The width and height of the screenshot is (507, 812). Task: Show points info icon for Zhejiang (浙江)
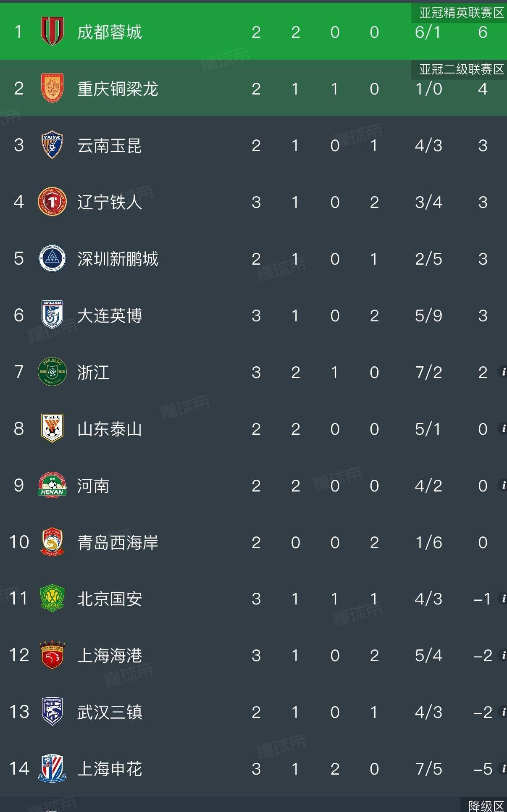(x=502, y=372)
